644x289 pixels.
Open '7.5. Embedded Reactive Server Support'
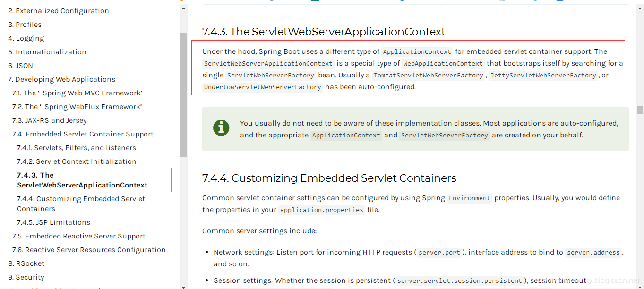coord(79,236)
